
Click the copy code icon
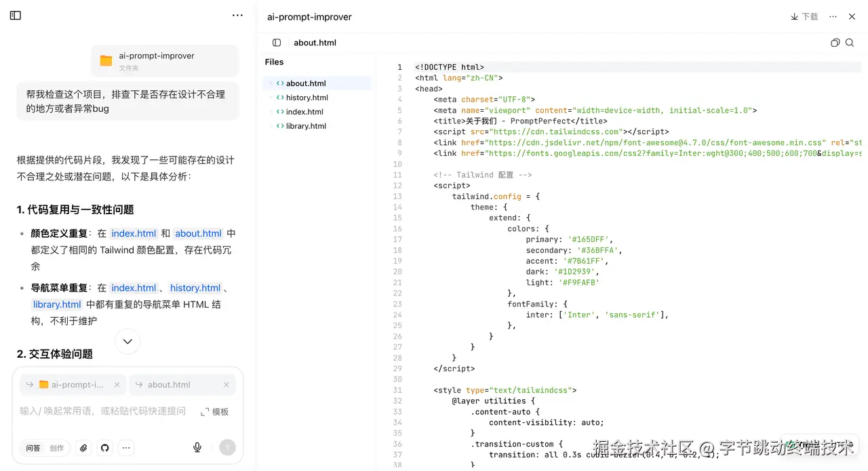coord(835,43)
